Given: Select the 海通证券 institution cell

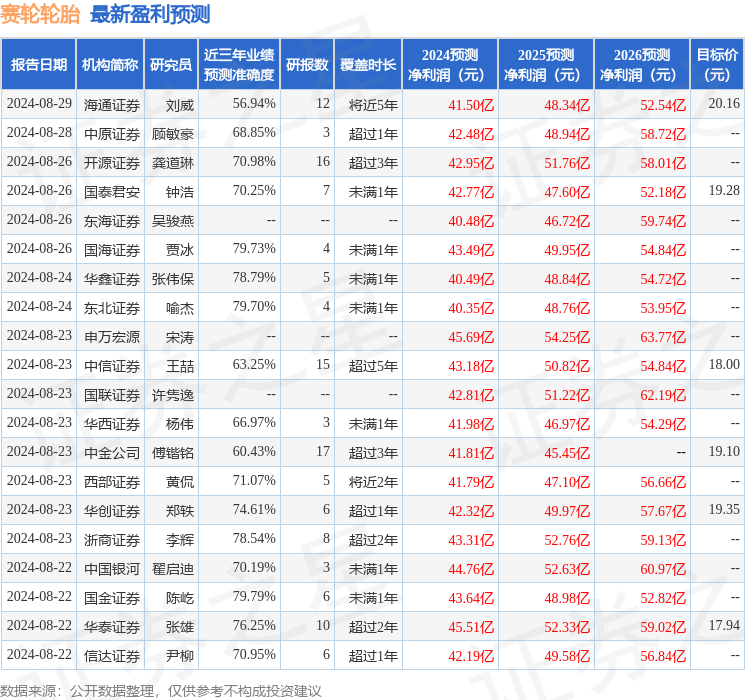Looking at the screenshot, I should [112, 105].
